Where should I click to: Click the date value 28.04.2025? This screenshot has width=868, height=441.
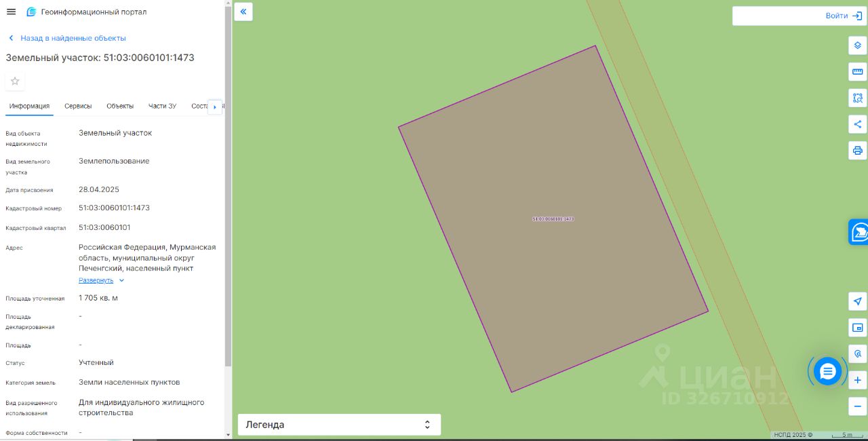pos(99,189)
